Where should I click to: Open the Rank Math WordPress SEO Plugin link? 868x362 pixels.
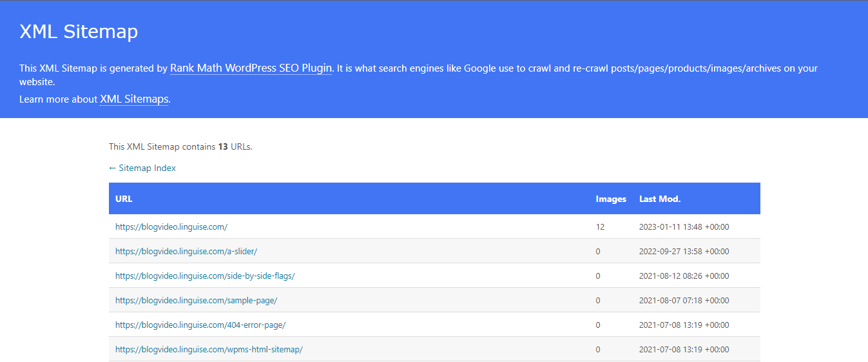(251, 68)
